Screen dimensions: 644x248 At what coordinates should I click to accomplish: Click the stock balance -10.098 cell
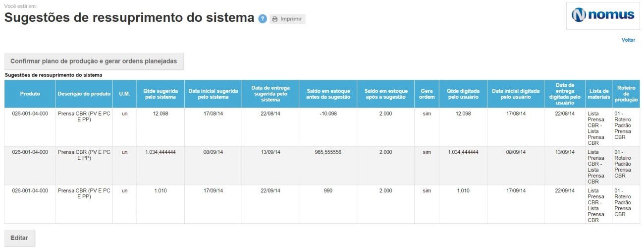[328, 114]
